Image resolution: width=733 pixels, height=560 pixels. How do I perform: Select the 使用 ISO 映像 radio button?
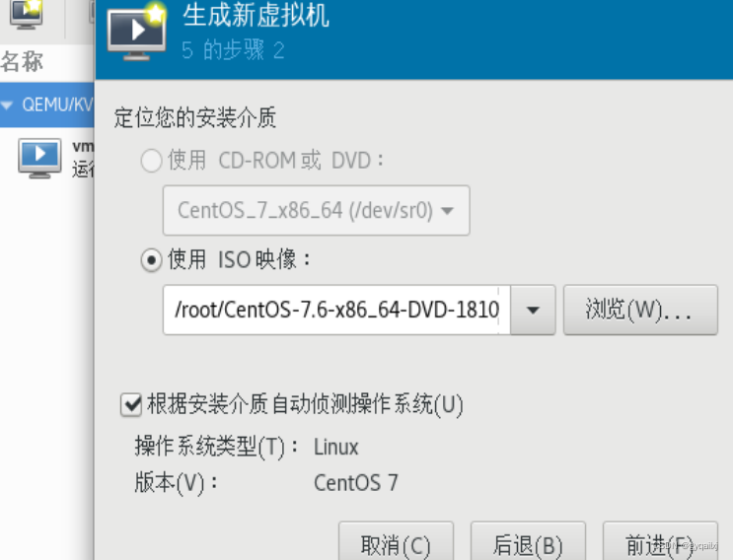tap(151, 260)
